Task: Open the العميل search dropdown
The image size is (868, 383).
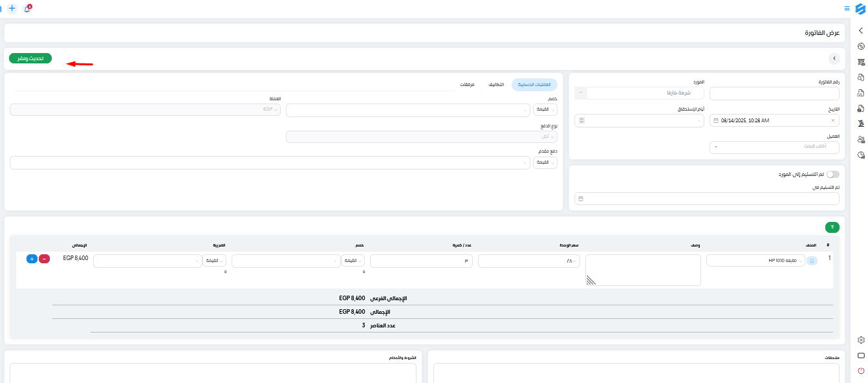Action: (774, 147)
